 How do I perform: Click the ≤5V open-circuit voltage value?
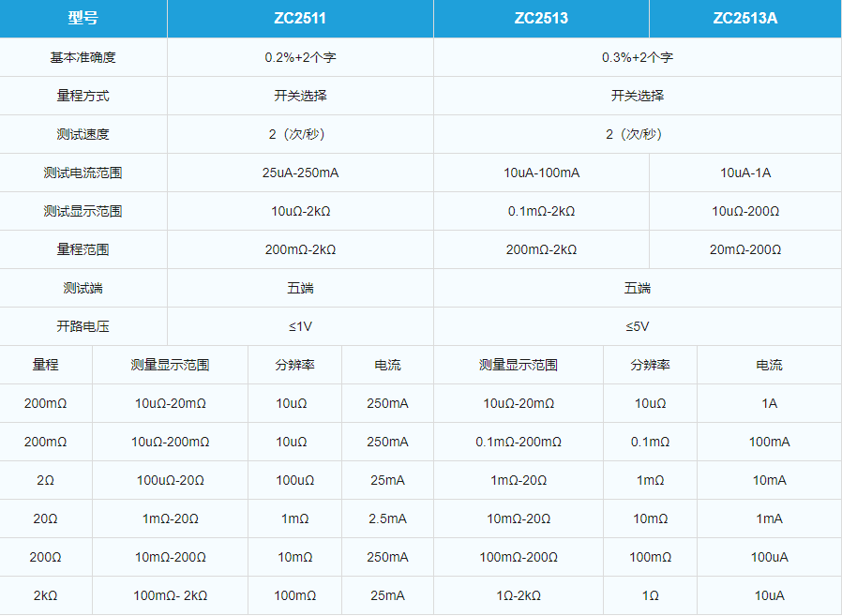pos(638,326)
